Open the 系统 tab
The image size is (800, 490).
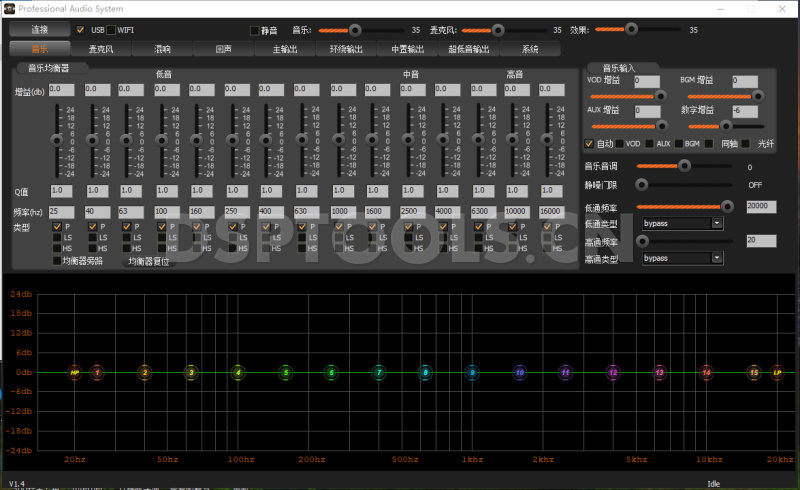click(530, 48)
